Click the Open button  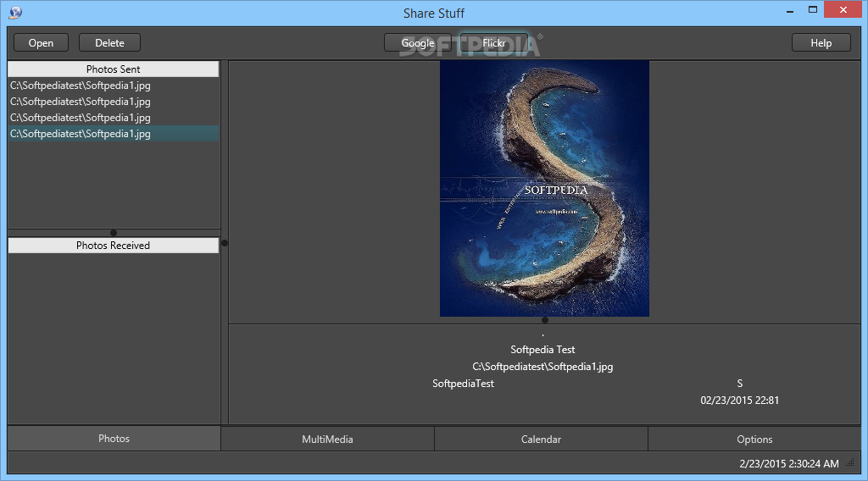point(41,42)
